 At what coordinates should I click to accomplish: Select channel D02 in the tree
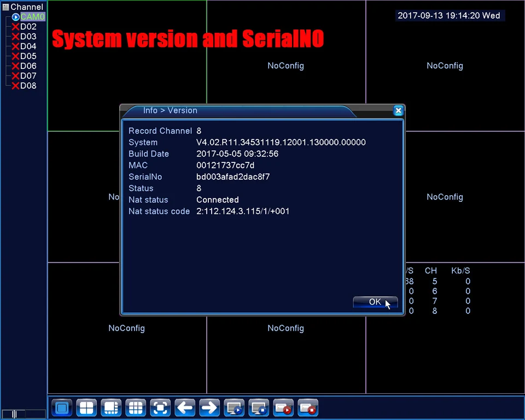[28, 27]
